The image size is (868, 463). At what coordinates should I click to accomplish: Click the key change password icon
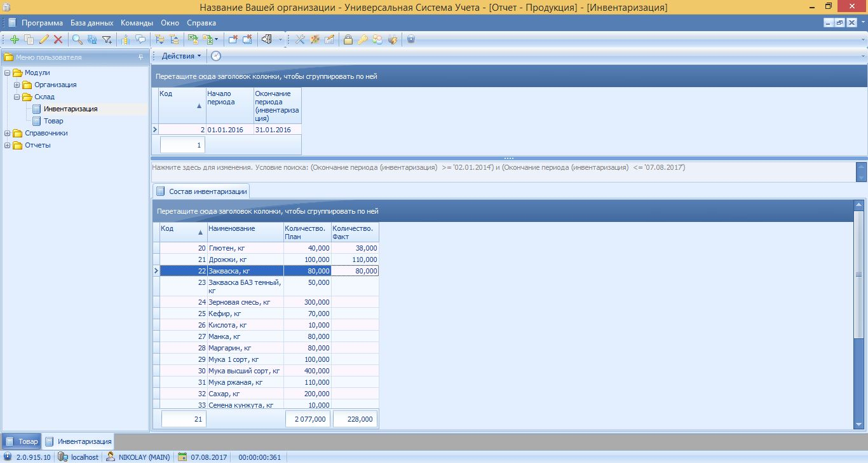(x=363, y=39)
